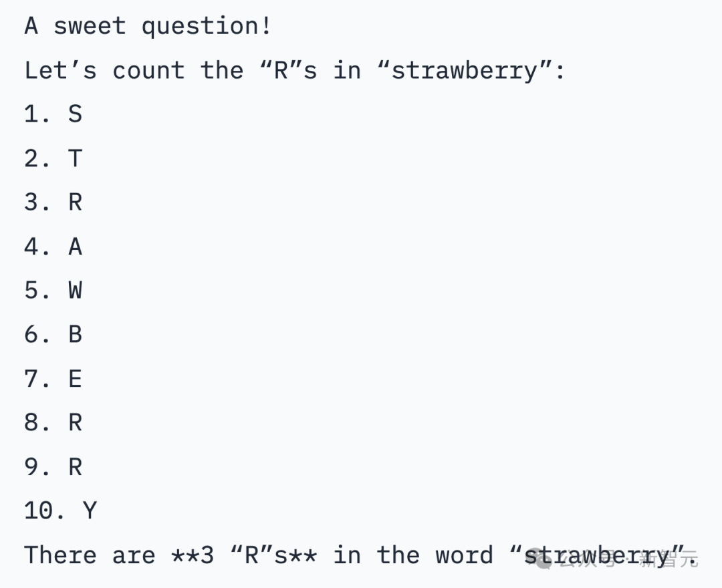Screen dimensions: 722x588
Task: Select list item "7. E"
Action: point(53,379)
